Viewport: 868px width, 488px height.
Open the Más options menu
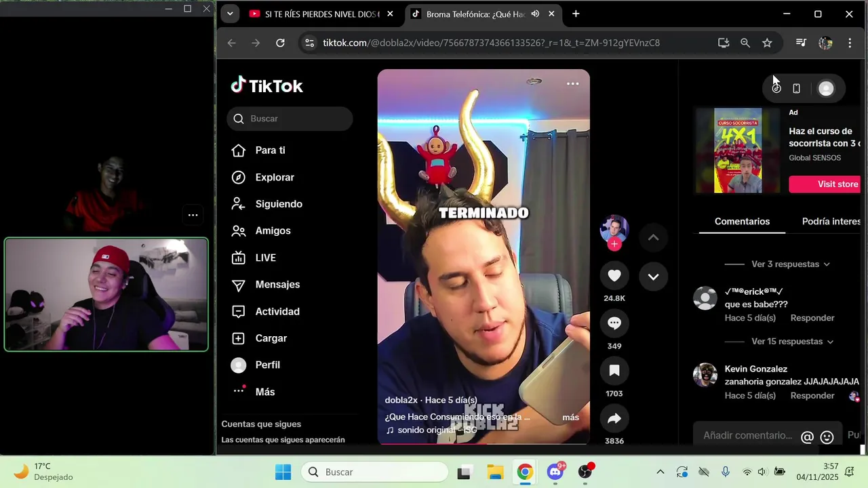[x=254, y=392]
